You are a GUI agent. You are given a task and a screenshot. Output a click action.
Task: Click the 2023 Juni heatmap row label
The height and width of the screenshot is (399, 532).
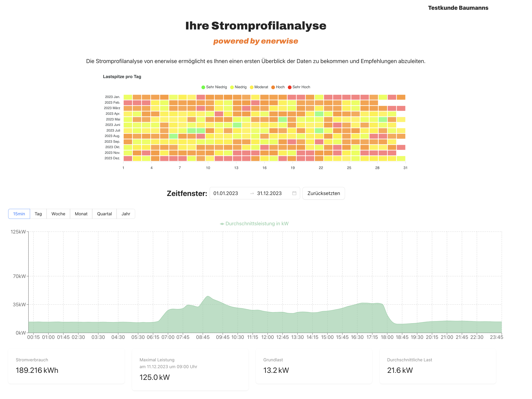(113, 125)
